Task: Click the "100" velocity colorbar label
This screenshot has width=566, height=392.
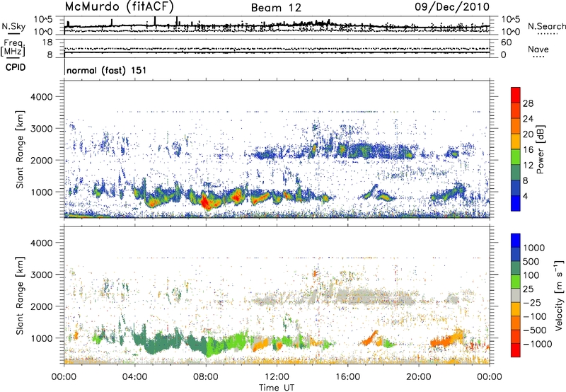Action: click(x=531, y=275)
